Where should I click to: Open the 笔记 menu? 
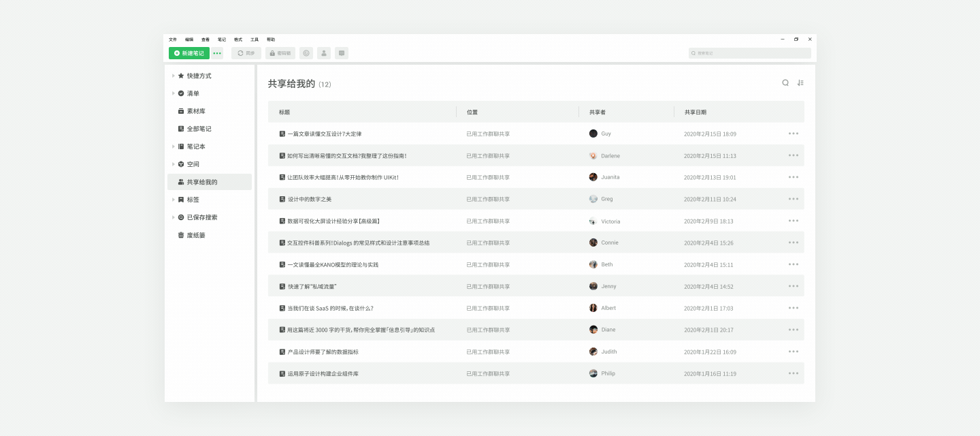[x=222, y=40]
